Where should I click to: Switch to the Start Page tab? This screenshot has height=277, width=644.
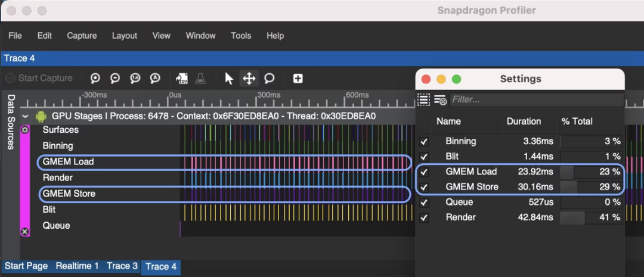pos(26,266)
